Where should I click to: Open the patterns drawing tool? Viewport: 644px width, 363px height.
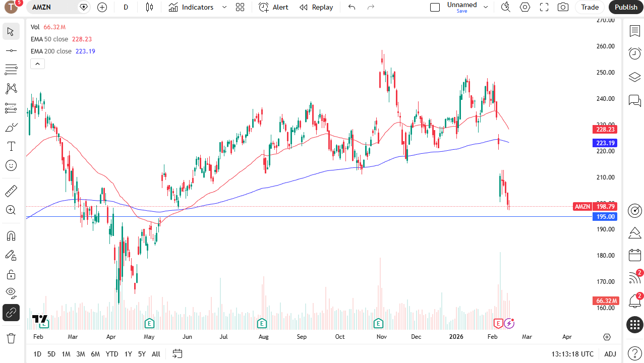(11, 89)
